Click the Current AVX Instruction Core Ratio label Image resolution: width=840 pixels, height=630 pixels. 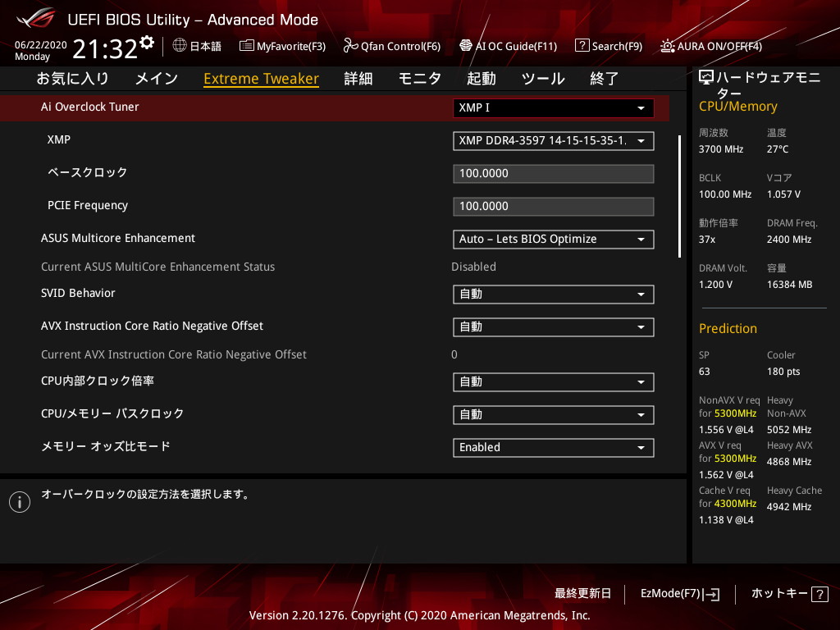tap(174, 354)
